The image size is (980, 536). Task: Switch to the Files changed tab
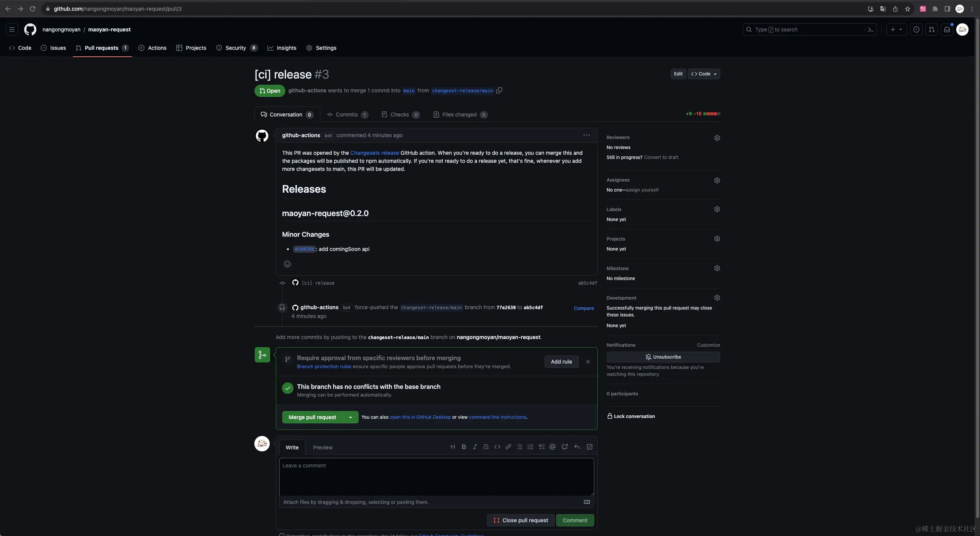[x=459, y=115]
